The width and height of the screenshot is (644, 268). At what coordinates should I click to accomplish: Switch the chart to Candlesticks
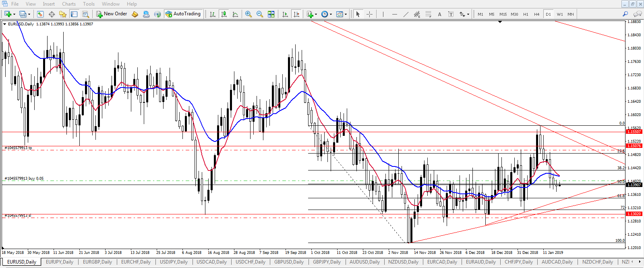click(224, 14)
